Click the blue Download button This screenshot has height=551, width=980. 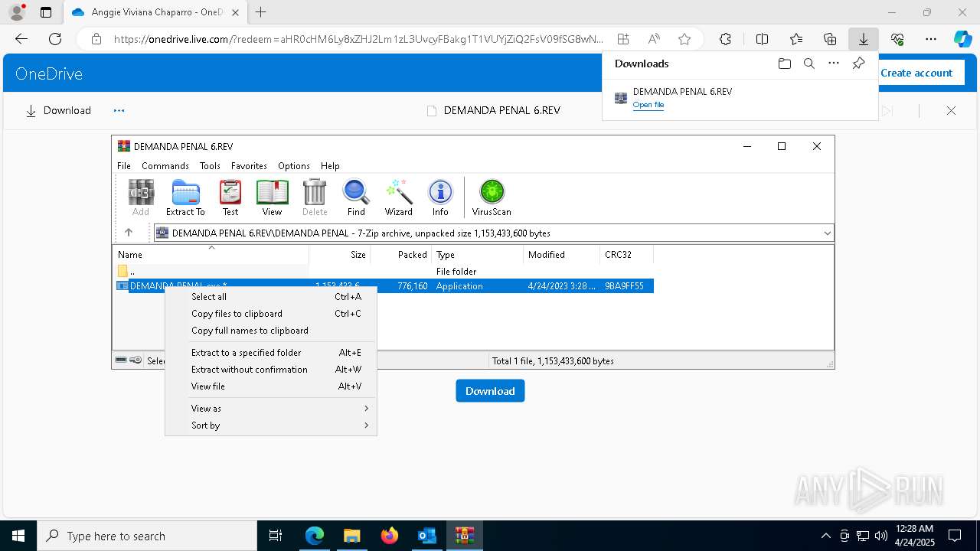tap(490, 390)
